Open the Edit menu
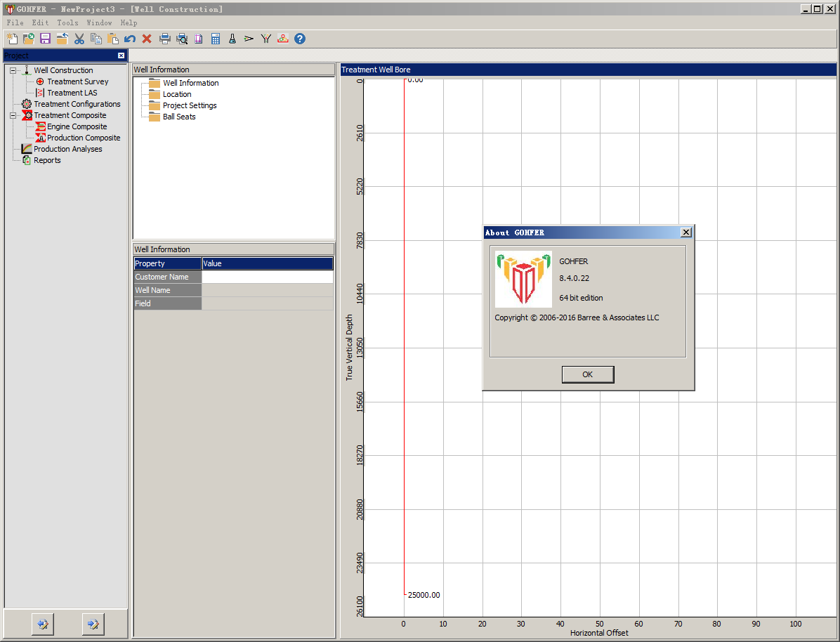840x642 pixels. [40, 22]
